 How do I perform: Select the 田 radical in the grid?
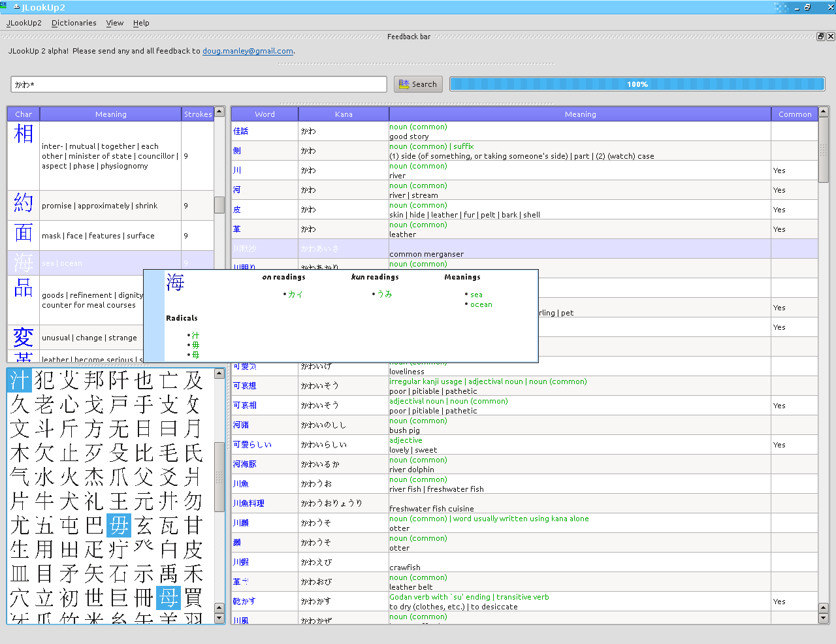(x=69, y=549)
